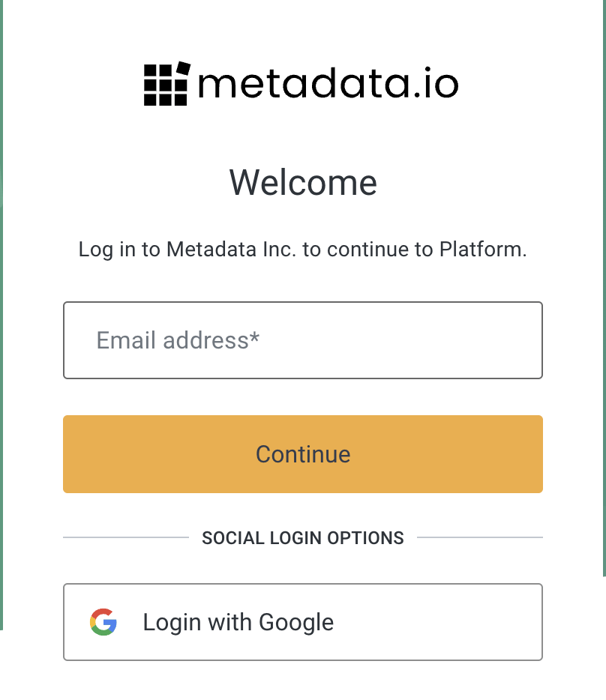This screenshot has height=700, width=606.
Task: Click the divider line right of SOCIAL LOGIN
Action: (480, 537)
